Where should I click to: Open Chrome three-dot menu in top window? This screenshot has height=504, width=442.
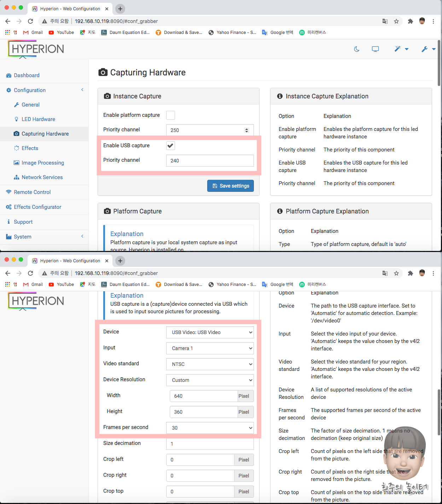pyautogui.click(x=434, y=21)
